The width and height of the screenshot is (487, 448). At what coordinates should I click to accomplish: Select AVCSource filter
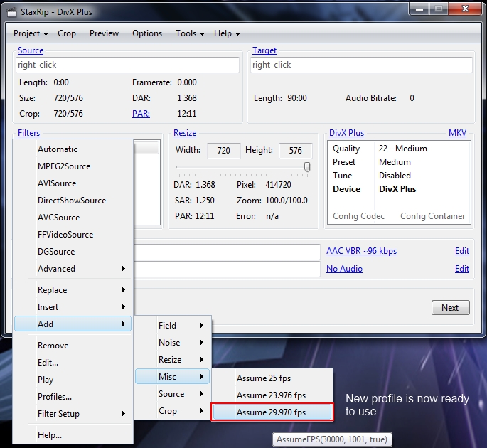[x=73, y=218]
